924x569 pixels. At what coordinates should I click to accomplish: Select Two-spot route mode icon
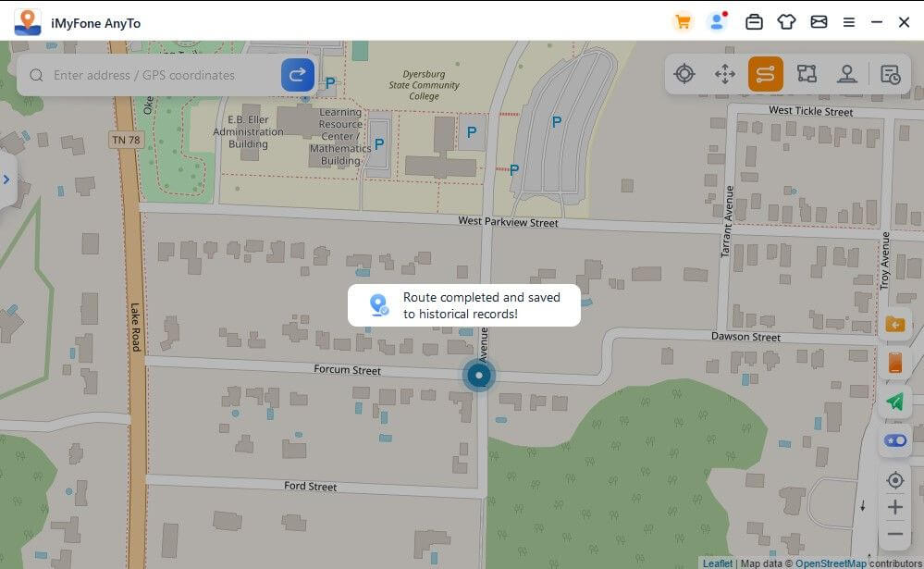pos(766,74)
